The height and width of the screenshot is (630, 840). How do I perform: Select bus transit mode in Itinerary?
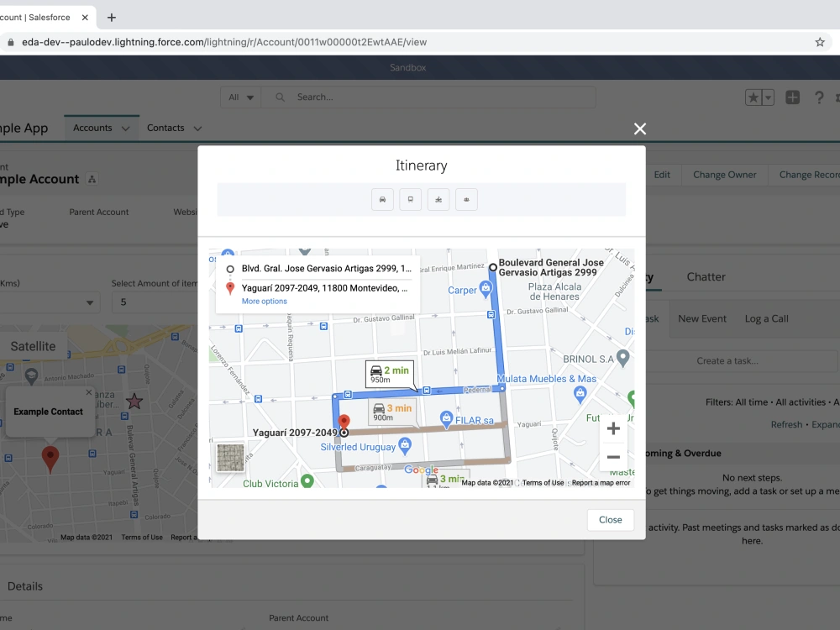tap(411, 199)
